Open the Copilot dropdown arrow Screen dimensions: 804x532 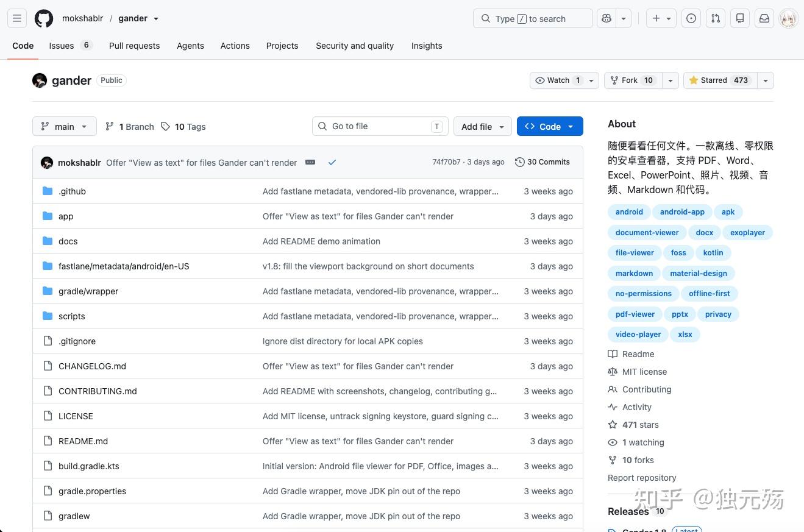coord(624,18)
